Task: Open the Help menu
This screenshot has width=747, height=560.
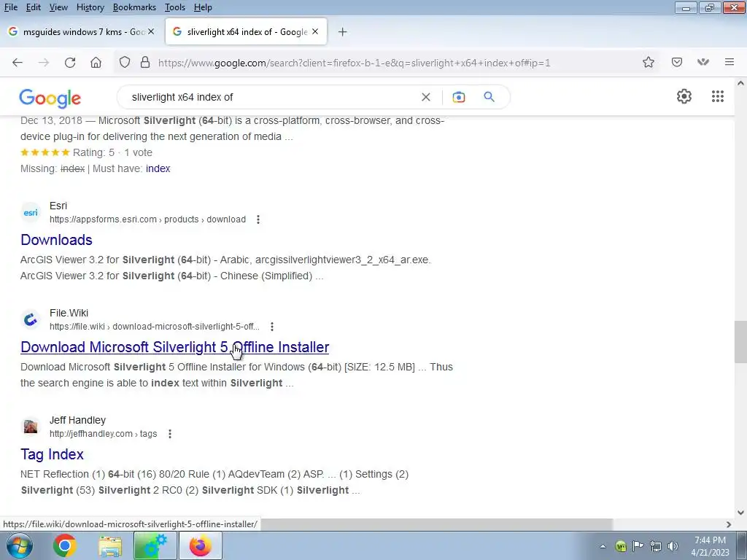Action: 203,7
